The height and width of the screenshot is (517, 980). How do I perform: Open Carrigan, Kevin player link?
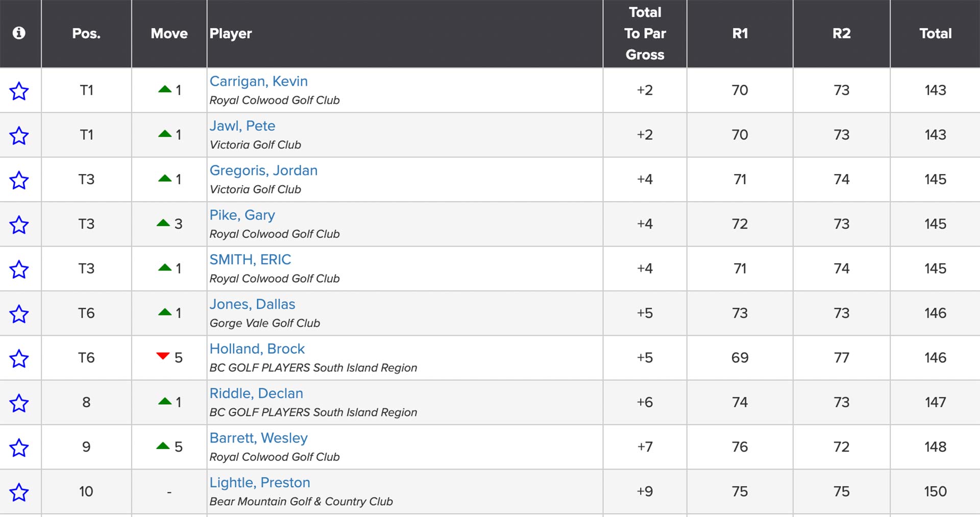(x=259, y=81)
